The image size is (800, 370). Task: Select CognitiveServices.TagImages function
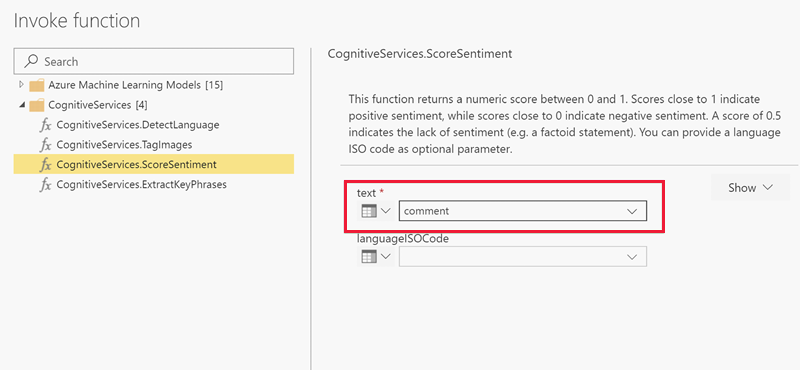(x=154, y=144)
